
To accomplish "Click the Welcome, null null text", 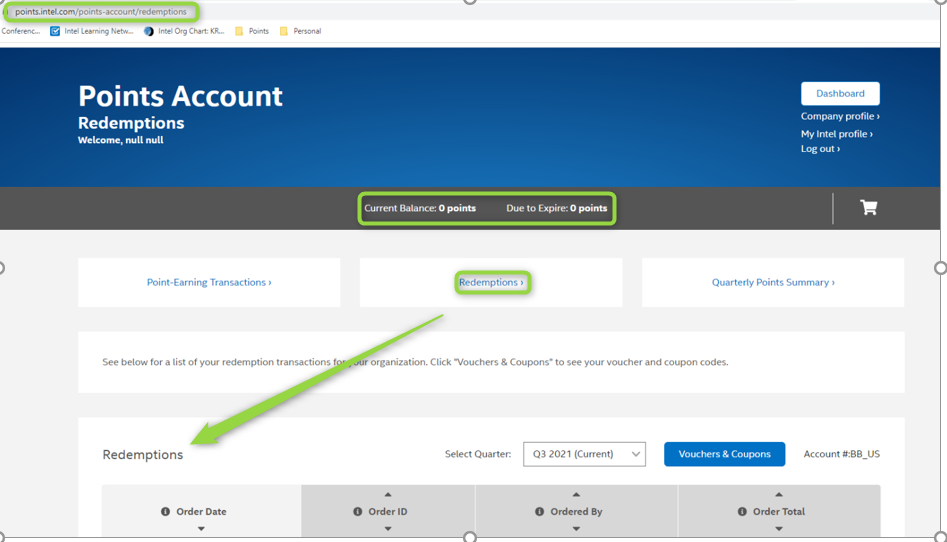I will (x=120, y=140).
